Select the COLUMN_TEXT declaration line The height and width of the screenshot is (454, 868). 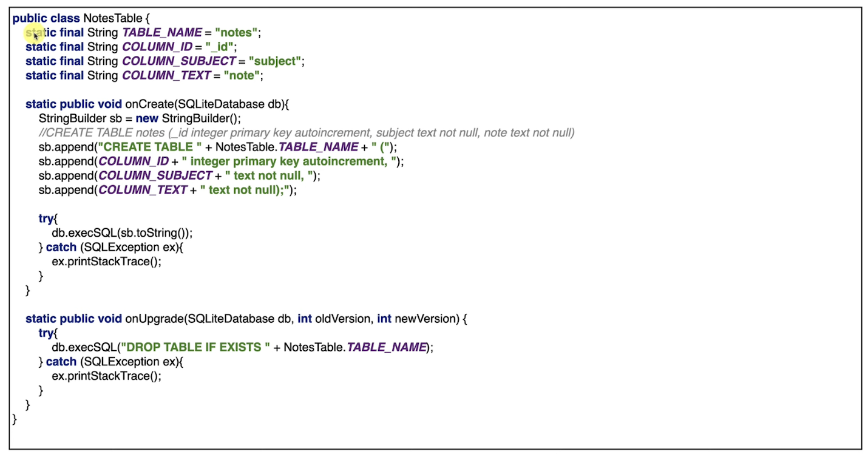[x=146, y=75]
